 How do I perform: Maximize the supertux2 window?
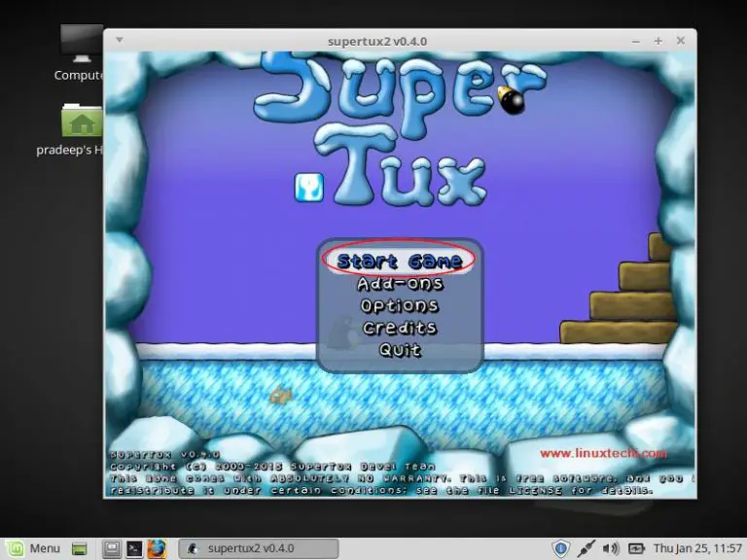click(x=658, y=42)
